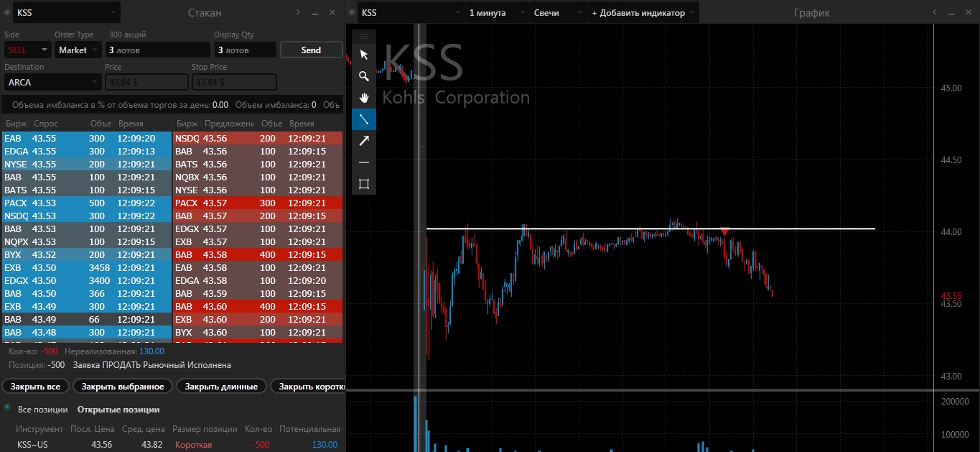The image size is (980, 452).
Task: Switch to the Все позиции tab
Action: 43,410
